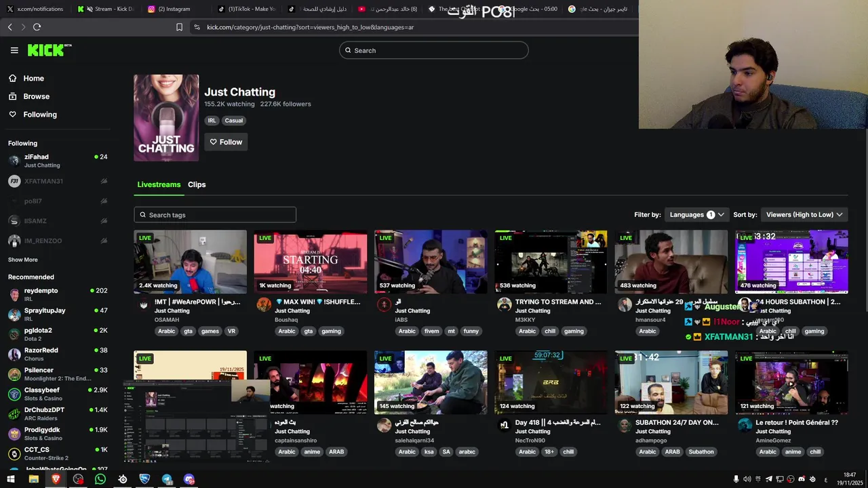Click the volume speaker tray icon
The width and height of the screenshot is (868, 488).
point(747,479)
